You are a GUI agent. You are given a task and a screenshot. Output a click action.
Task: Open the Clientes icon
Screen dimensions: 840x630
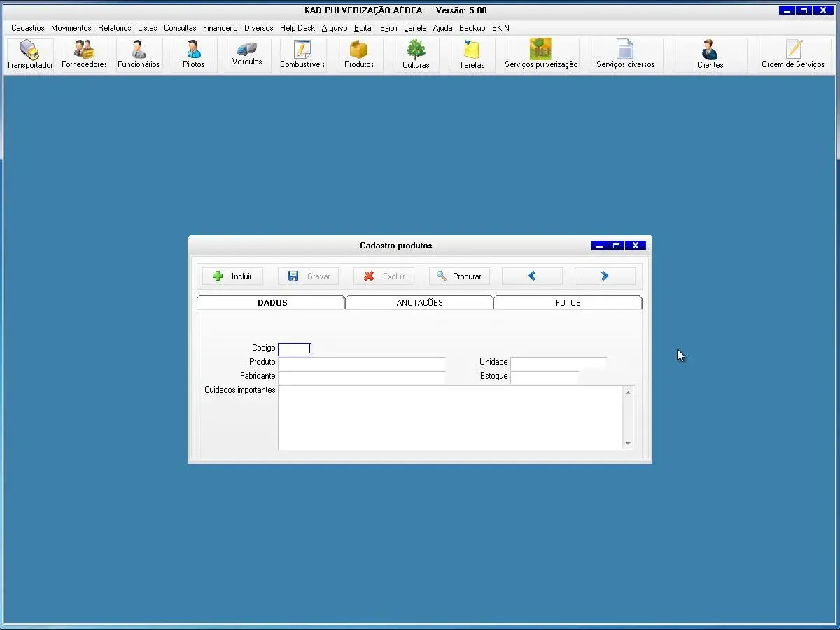[710, 55]
